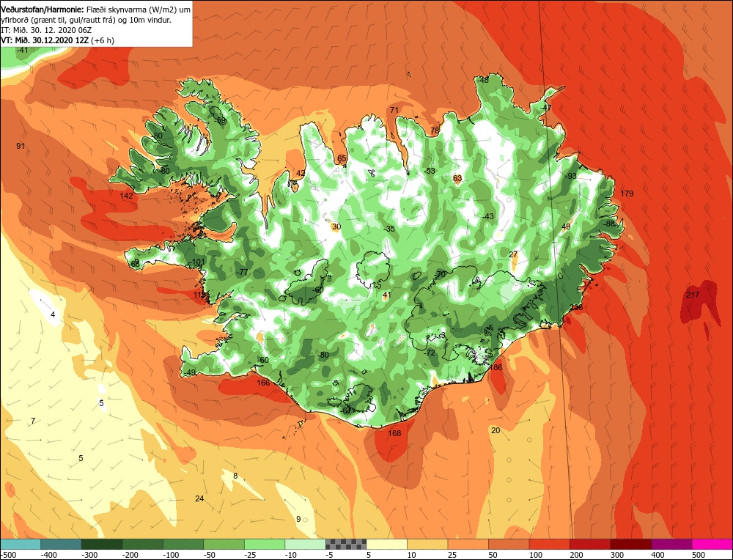Select the red-orange 100 to 200 legend swatch
This screenshot has height=560, width=733.
pos(549,544)
